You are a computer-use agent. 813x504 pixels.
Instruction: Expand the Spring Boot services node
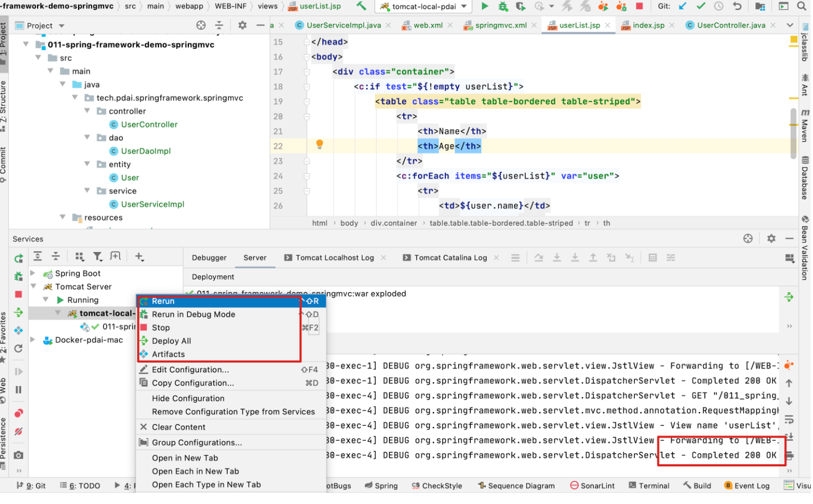[33, 273]
